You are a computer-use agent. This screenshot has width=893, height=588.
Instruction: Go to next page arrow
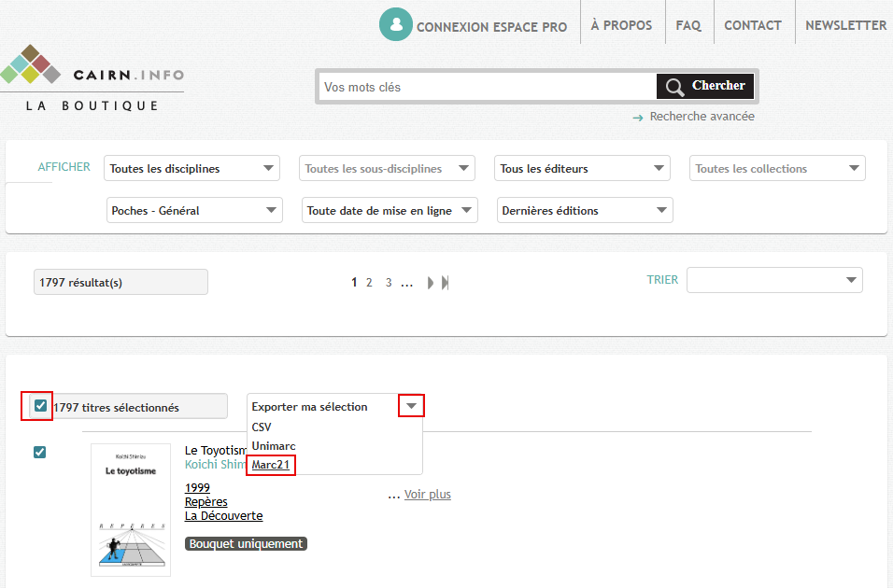tap(431, 283)
